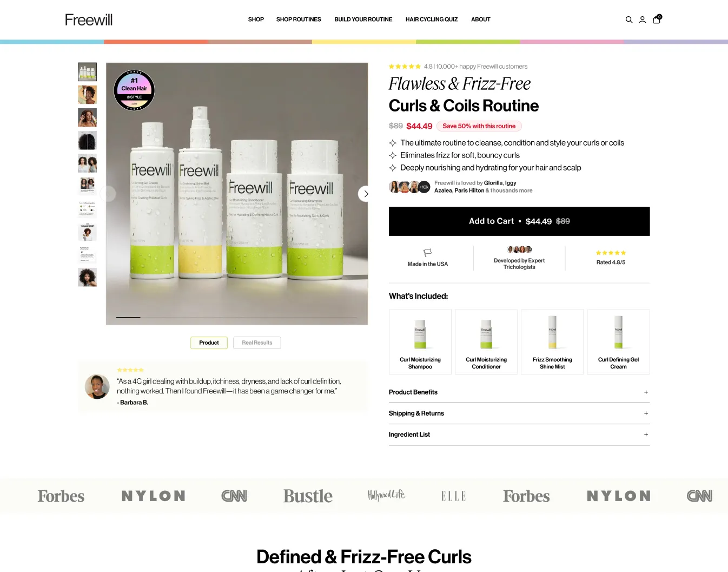
Task: Select the Frizz Smoothing Shine Mist card
Action: coord(552,342)
